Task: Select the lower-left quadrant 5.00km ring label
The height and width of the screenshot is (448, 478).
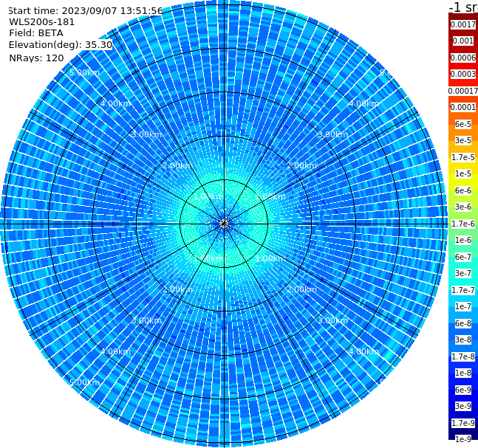Action: 84,382
